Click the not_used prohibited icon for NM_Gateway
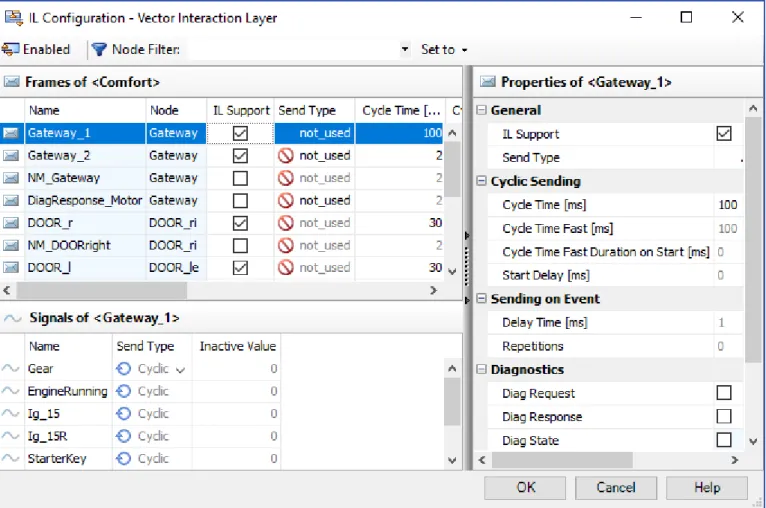This screenshot has width=766, height=508. (x=286, y=178)
